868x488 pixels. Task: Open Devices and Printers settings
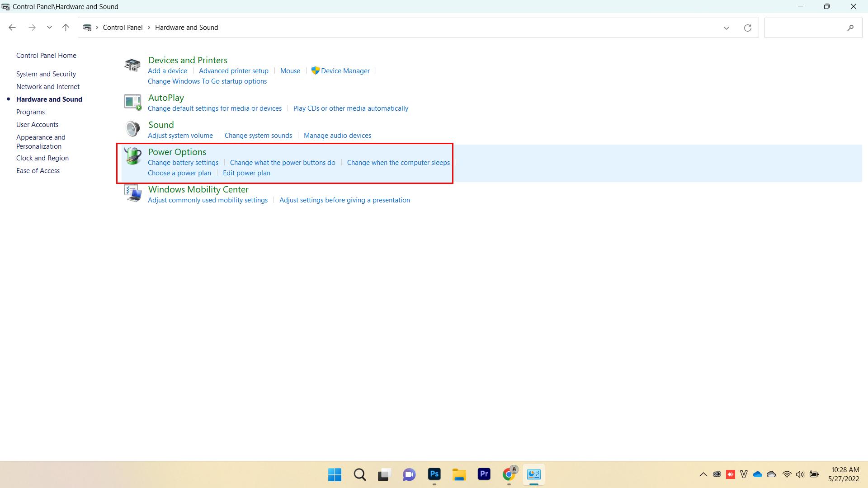click(x=188, y=60)
